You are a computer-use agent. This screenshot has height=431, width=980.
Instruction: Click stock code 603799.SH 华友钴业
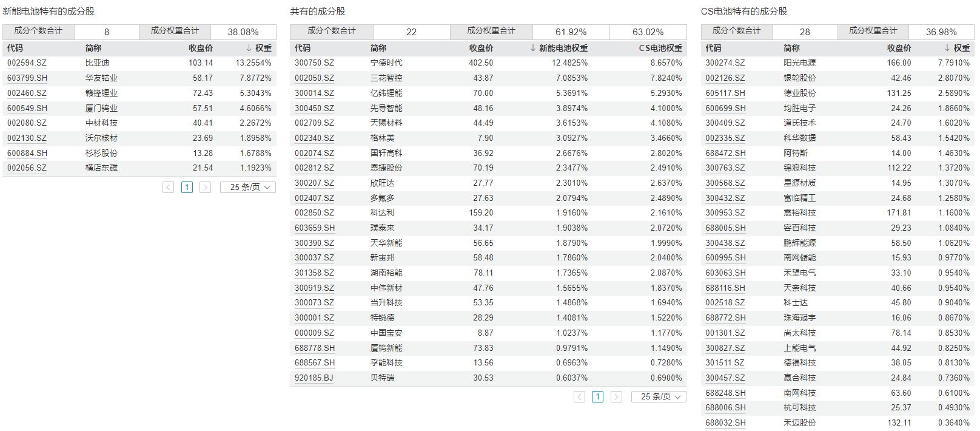[x=27, y=78]
